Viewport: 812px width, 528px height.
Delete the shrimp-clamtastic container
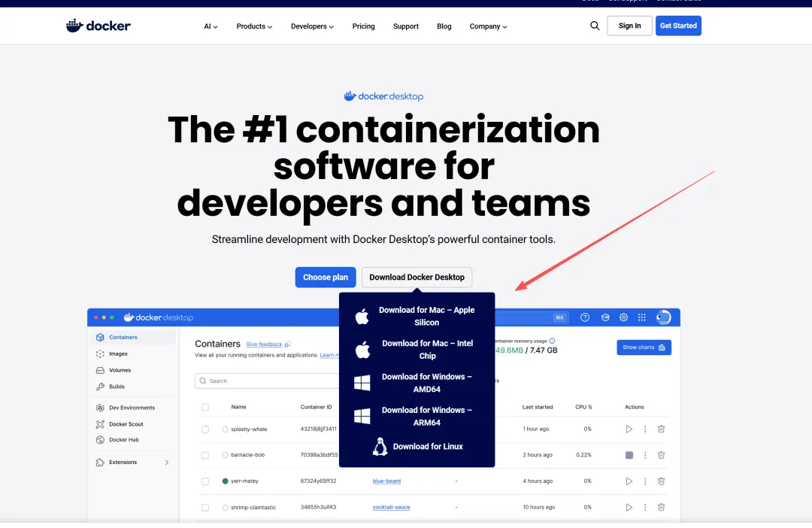[662, 507]
